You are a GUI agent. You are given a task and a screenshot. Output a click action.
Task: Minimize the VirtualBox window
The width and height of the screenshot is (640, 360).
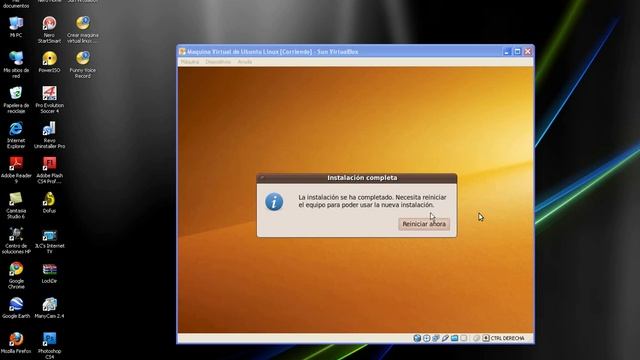[x=507, y=52]
